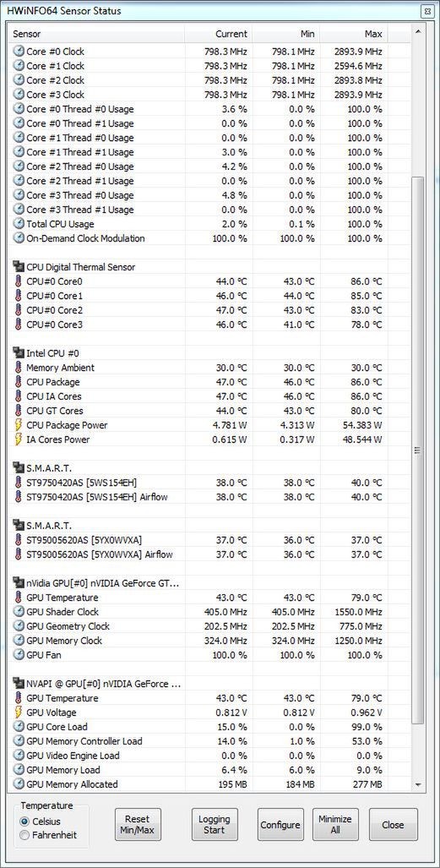
Task: Click the 0.962 V max voltage value
Action: coord(366,713)
